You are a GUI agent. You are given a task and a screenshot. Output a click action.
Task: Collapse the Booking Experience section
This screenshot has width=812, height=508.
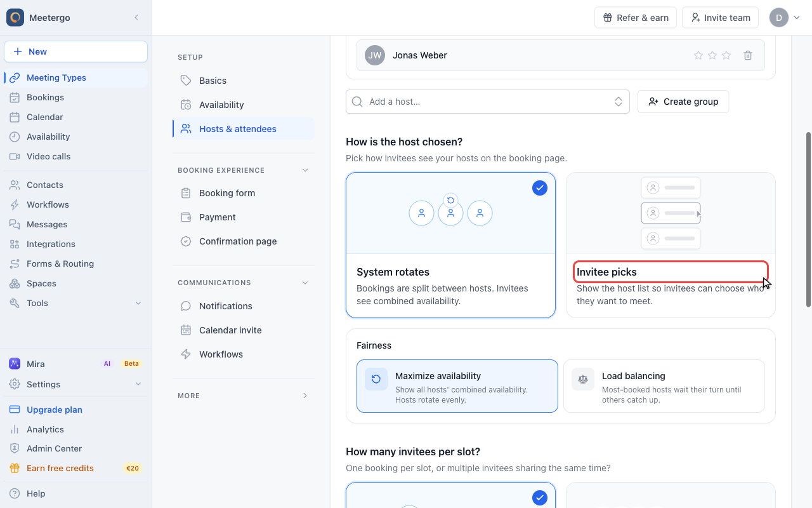[x=305, y=170]
